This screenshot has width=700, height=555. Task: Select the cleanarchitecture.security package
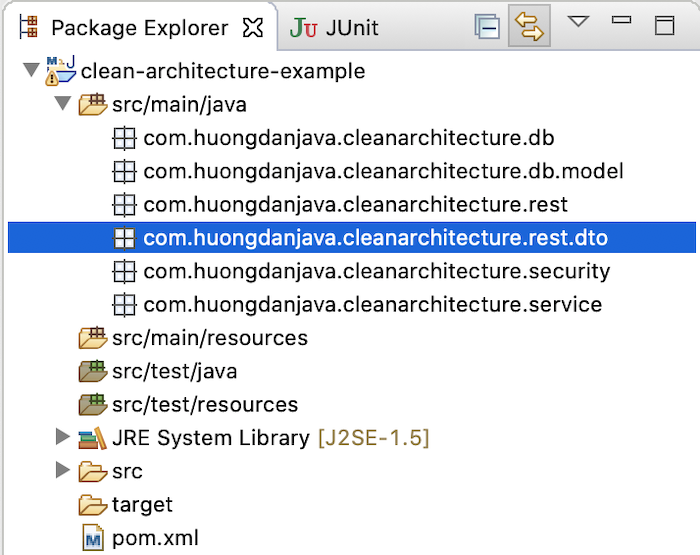[361, 271]
